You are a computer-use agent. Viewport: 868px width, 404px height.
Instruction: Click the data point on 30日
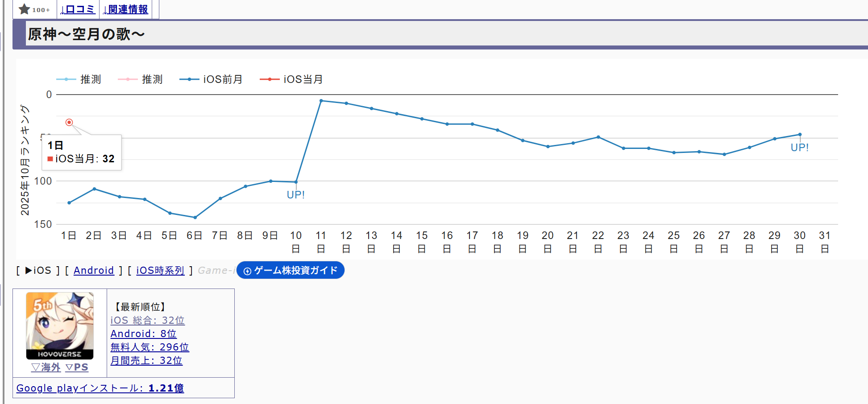pos(800,134)
